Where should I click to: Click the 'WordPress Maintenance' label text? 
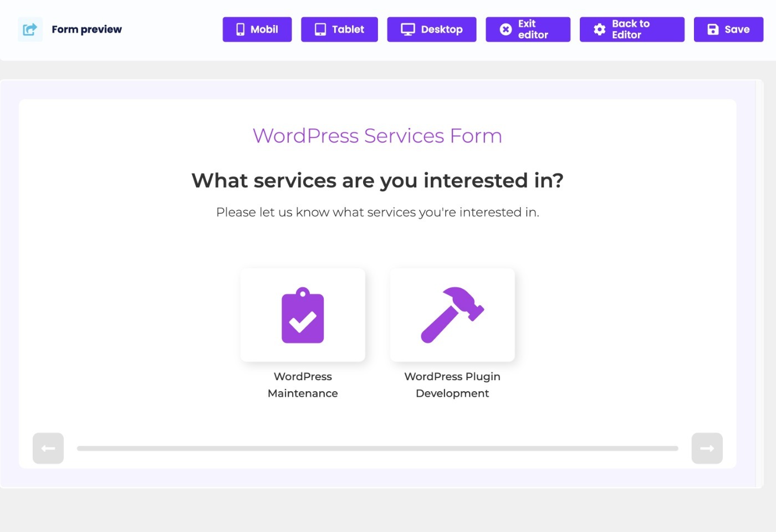[x=303, y=385]
